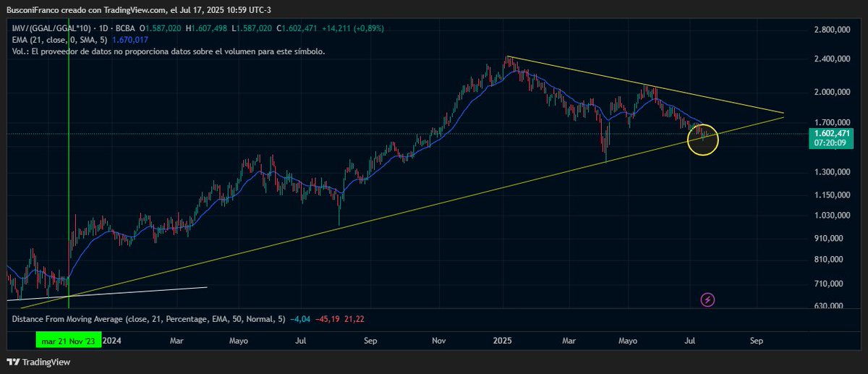Viewport: 868px width, 374px height.
Task: Click the first Mar label on time axis
Action: 178,339
